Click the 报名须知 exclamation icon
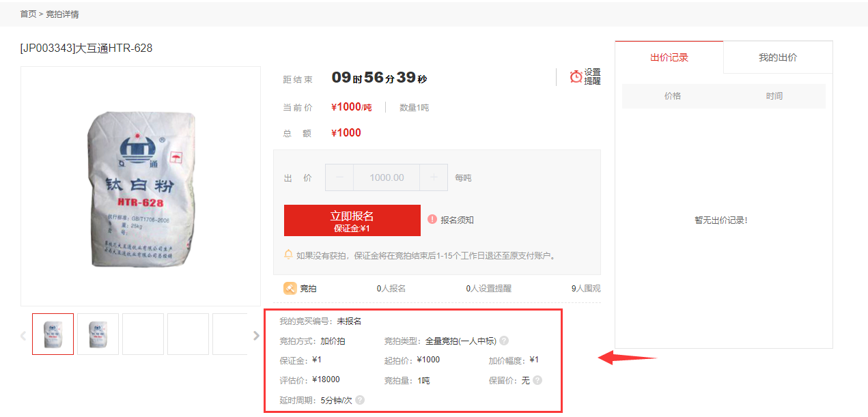This screenshot has width=868, height=417. (x=432, y=219)
